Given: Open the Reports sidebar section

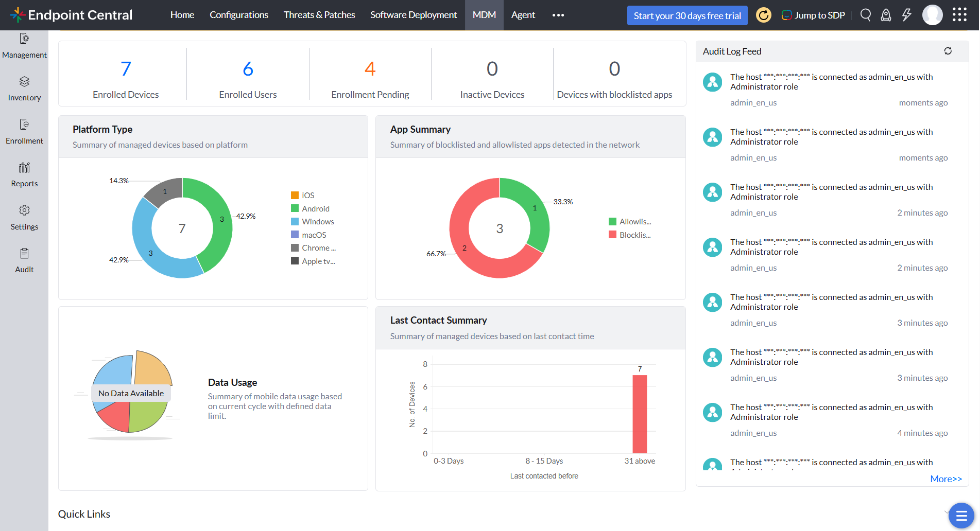Looking at the screenshot, I should (x=24, y=175).
